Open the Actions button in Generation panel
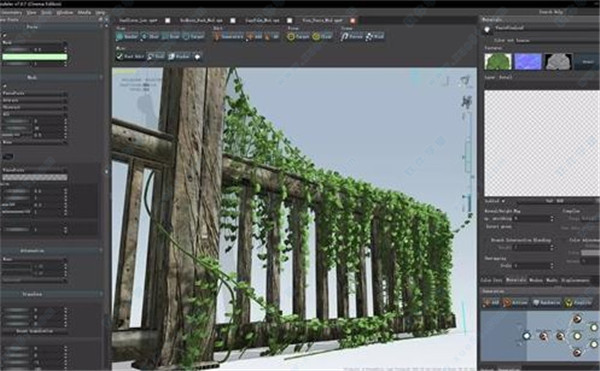The image size is (600, 371). click(515, 303)
